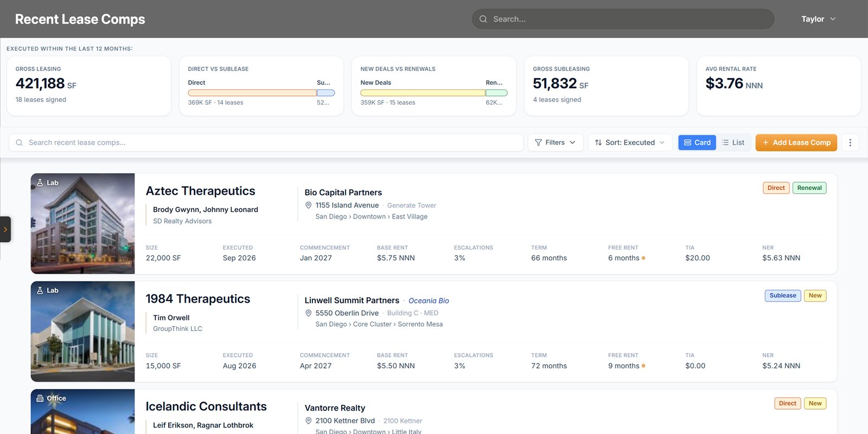
Task: Open the Aztec Therapeutics building photo
Action: tap(82, 224)
